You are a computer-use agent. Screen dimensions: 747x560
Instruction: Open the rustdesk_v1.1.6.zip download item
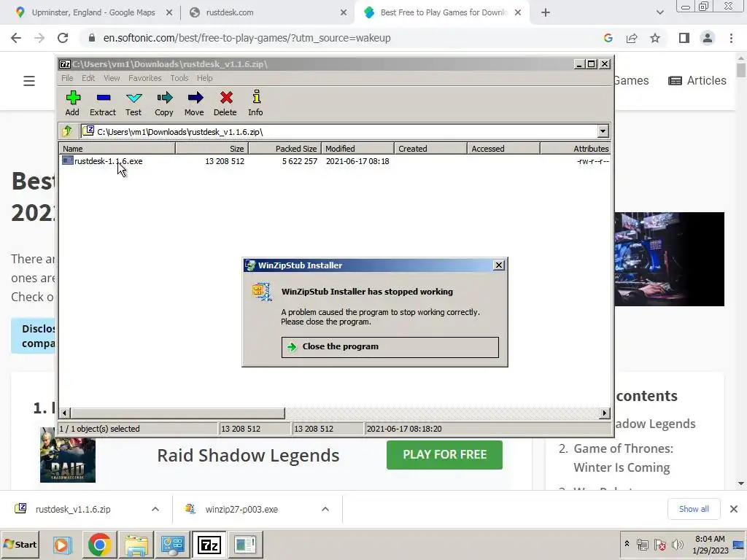coord(72,509)
